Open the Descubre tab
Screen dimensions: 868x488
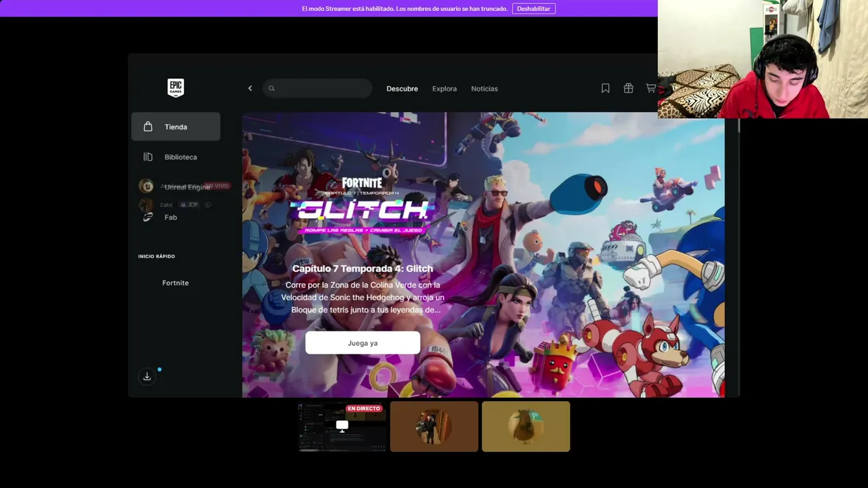pyautogui.click(x=402, y=89)
